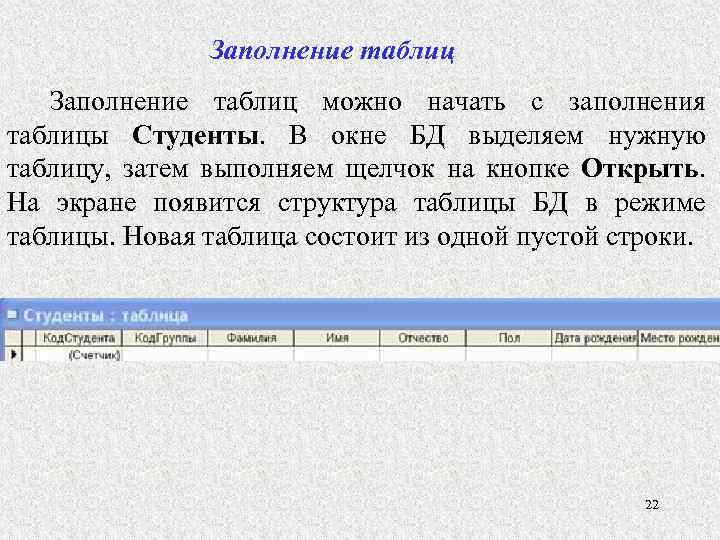The width and height of the screenshot is (720, 540).
Task: Click the slide heading Заполнение таблиц
Action: [x=332, y=51]
